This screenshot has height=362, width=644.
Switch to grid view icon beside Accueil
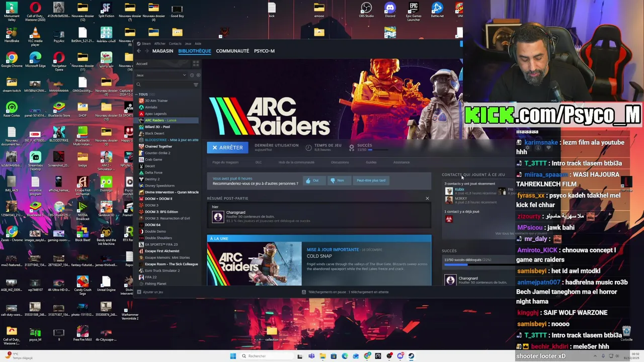pos(196,64)
